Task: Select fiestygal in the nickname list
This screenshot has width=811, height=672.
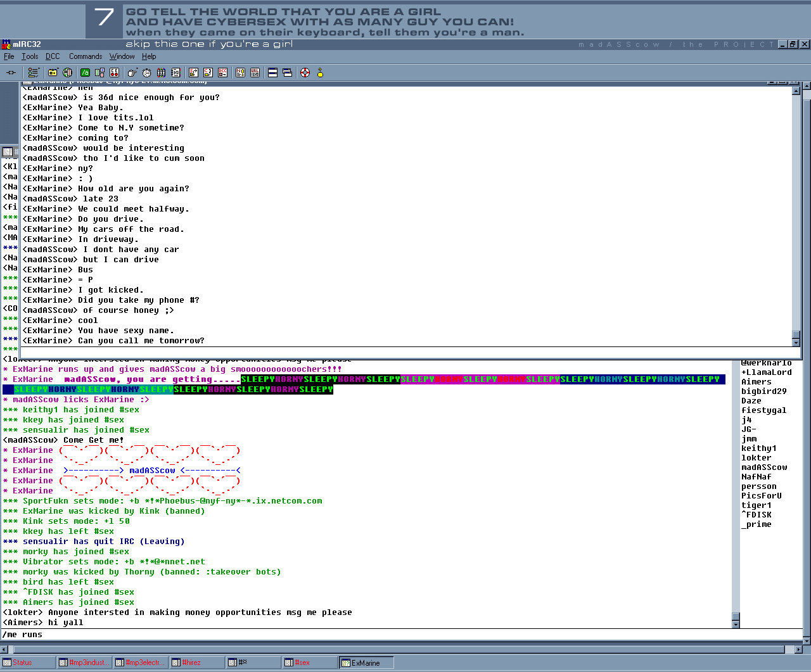Action: pos(763,410)
